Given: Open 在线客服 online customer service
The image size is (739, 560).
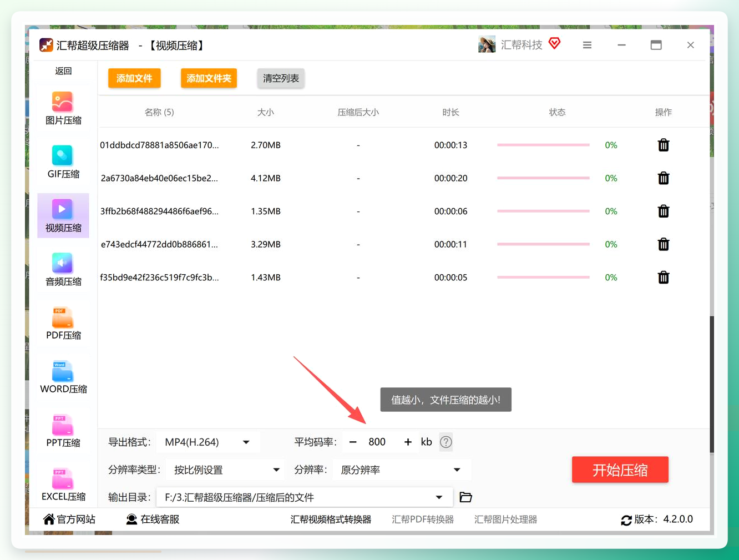Looking at the screenshot, I should tap(153, 519).
